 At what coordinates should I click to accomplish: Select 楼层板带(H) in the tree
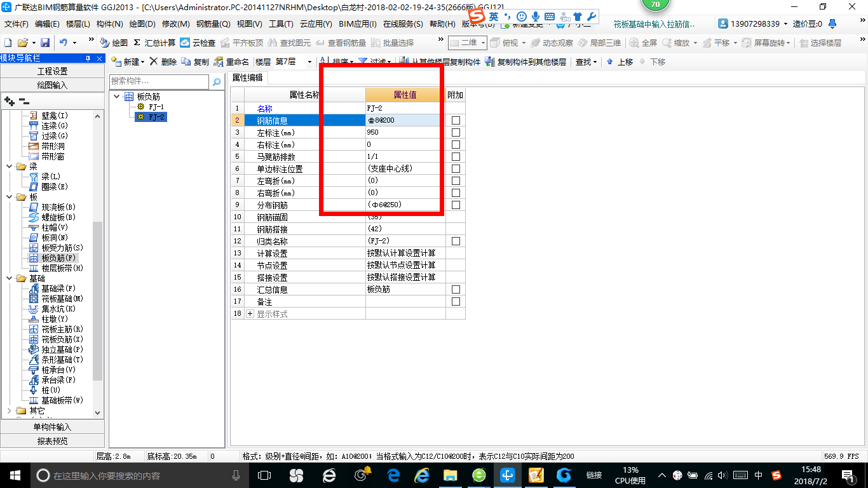point(62,268)
